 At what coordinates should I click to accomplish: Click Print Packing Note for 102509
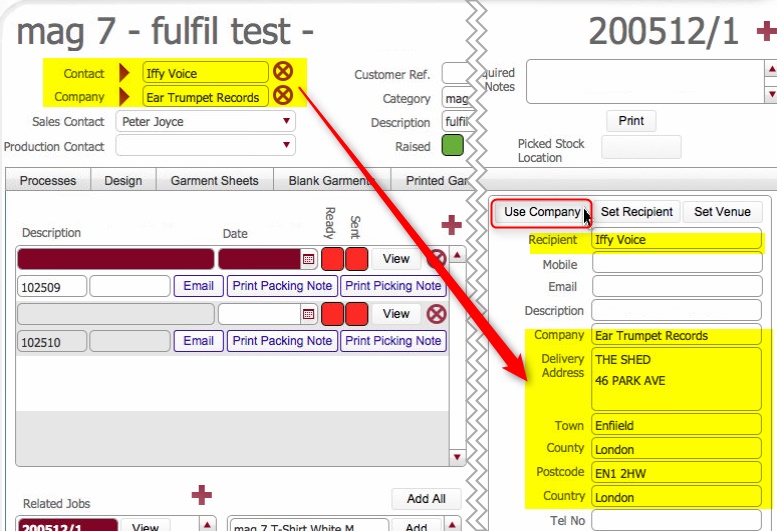point(282,286)
